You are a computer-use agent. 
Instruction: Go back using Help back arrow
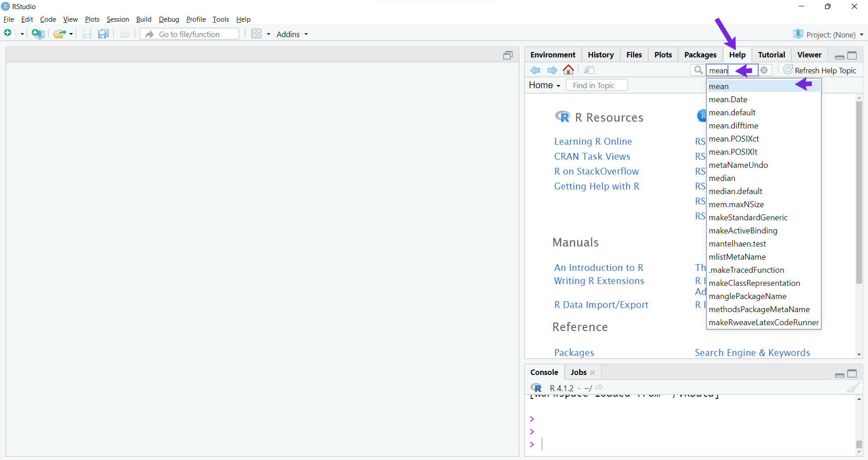[x=535, y=70]
